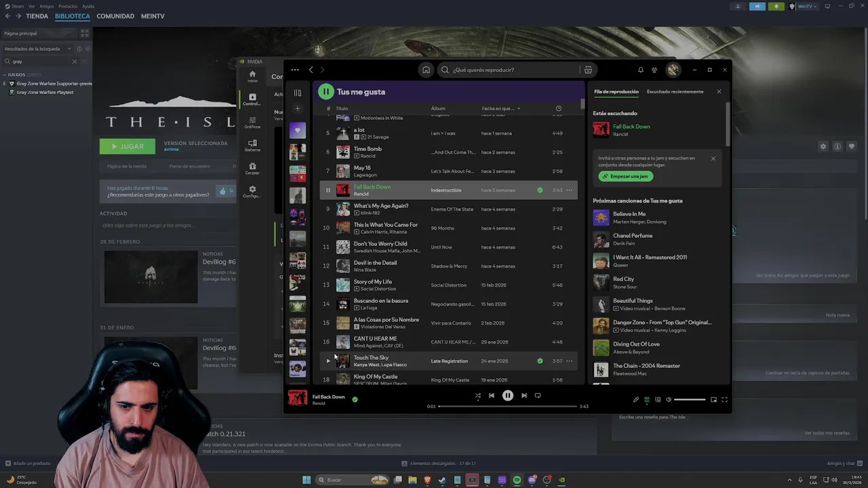Open Believe In Me in the queue
The width and height of the screenshot is (868, 488).
pyautogui.click(x=656, y=218)
